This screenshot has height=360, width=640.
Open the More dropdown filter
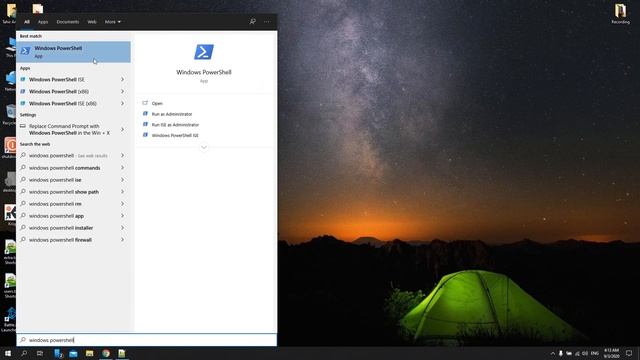tap(113, 22)
